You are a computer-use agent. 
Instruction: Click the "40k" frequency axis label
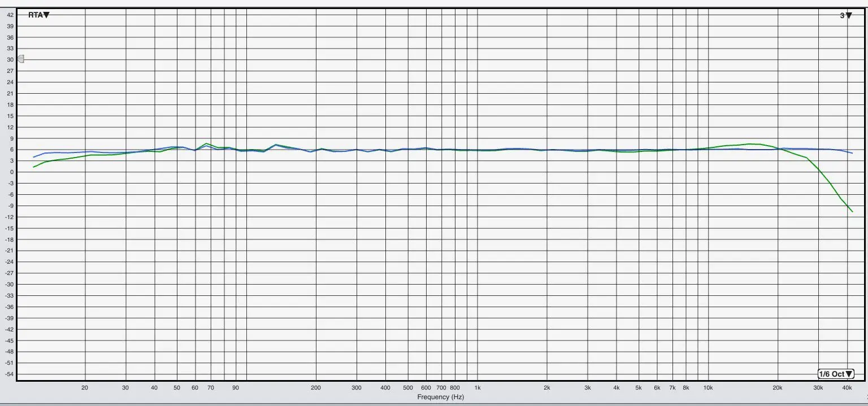(x=847, y=388)
